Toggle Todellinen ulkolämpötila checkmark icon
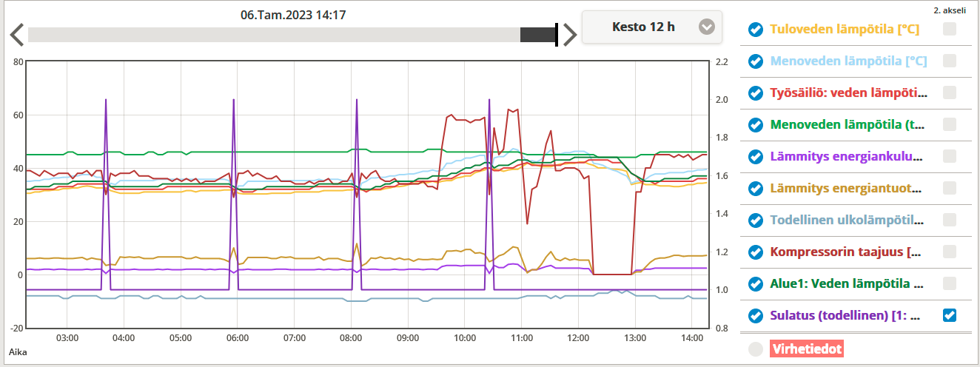980x367 pixels. pos(756,220)
